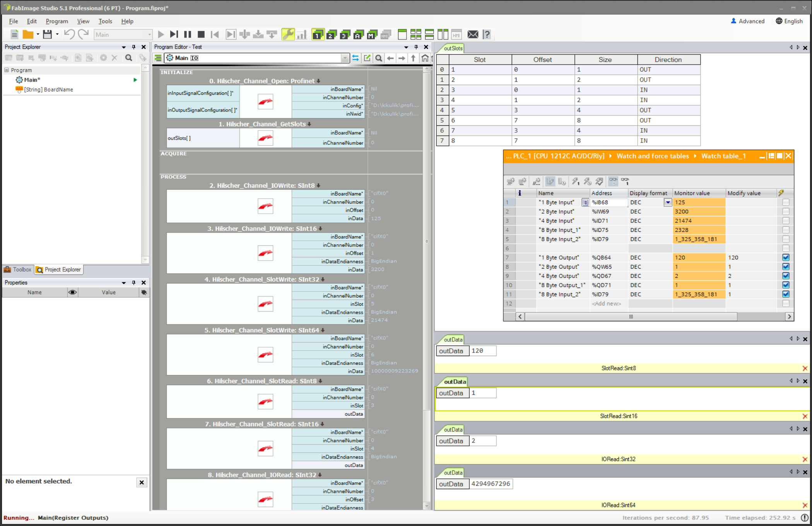Open the Tools menu

(x=105, y=21)
